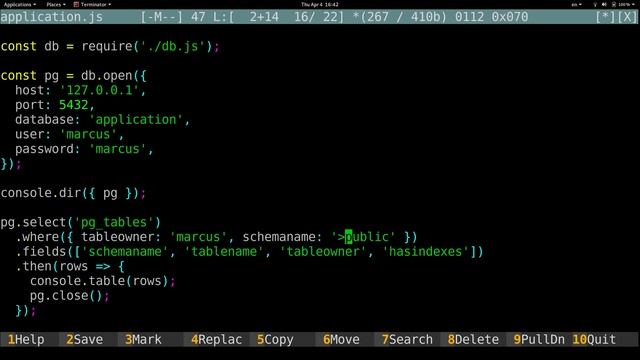Viewport: 640px width, 360px height.
Task: Click the 5Copy function key
Action: point(275,340)
